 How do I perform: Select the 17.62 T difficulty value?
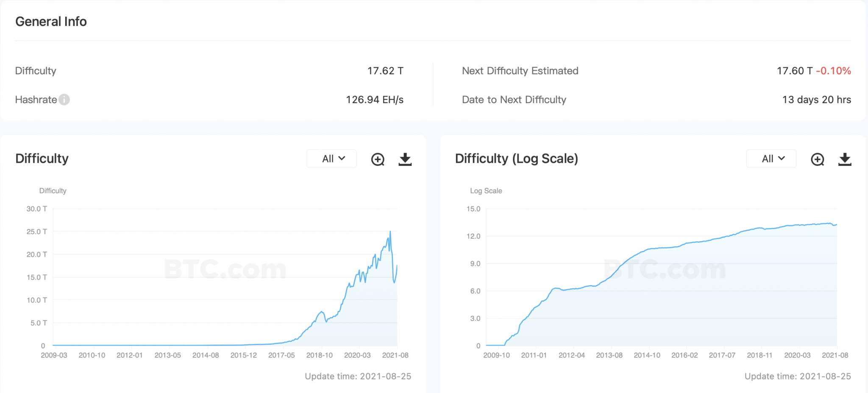(x=385, y=71)
